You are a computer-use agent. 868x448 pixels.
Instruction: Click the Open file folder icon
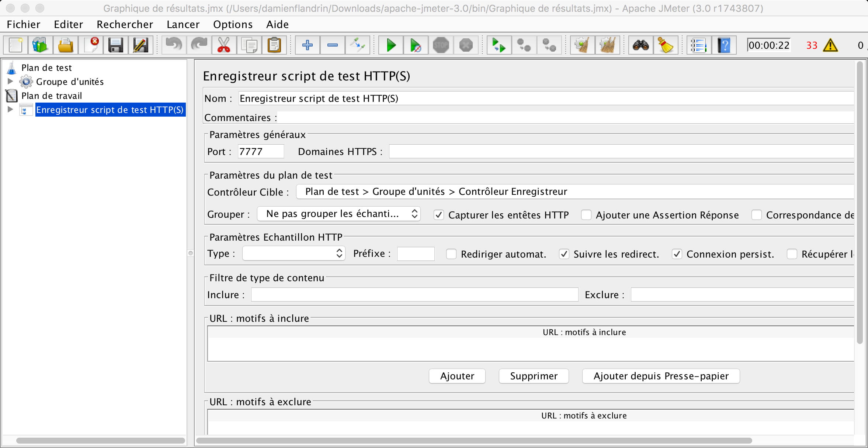tap(66, 45)
